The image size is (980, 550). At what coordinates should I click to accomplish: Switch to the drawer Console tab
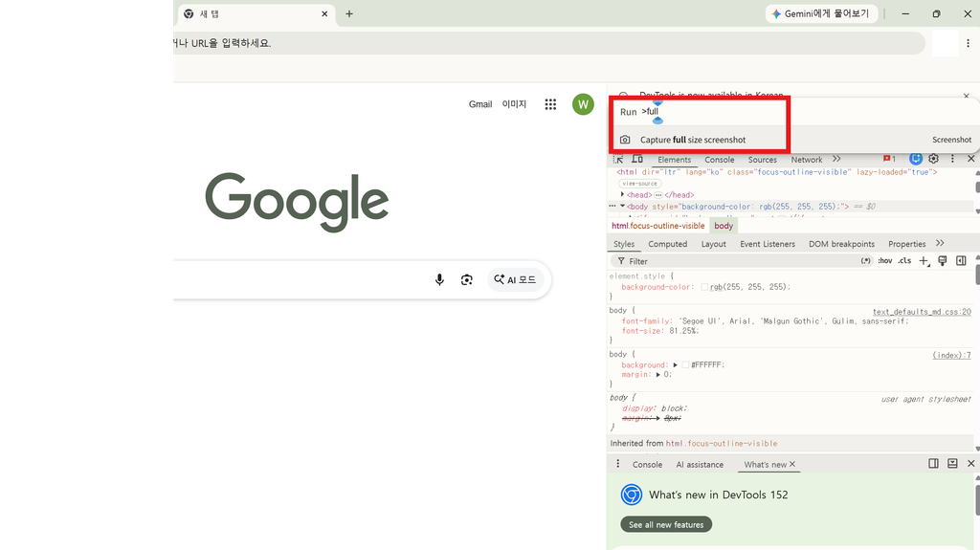point(647,464)
